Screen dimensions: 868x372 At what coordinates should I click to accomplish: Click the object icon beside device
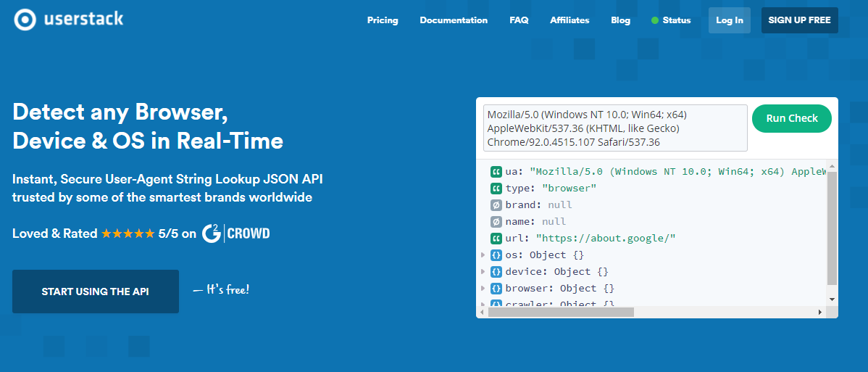496,272
